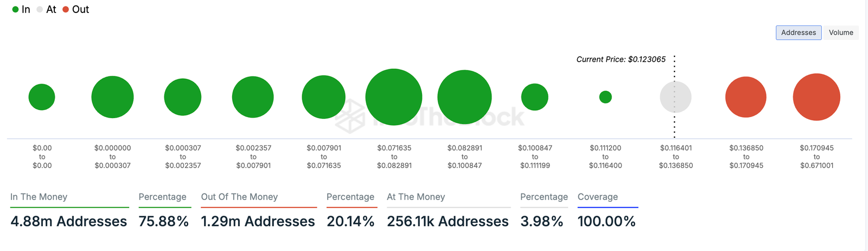Click the Current Price label
Image resolution: width=868 pixels, height=251 pixels.
click(x=621, y=59)
